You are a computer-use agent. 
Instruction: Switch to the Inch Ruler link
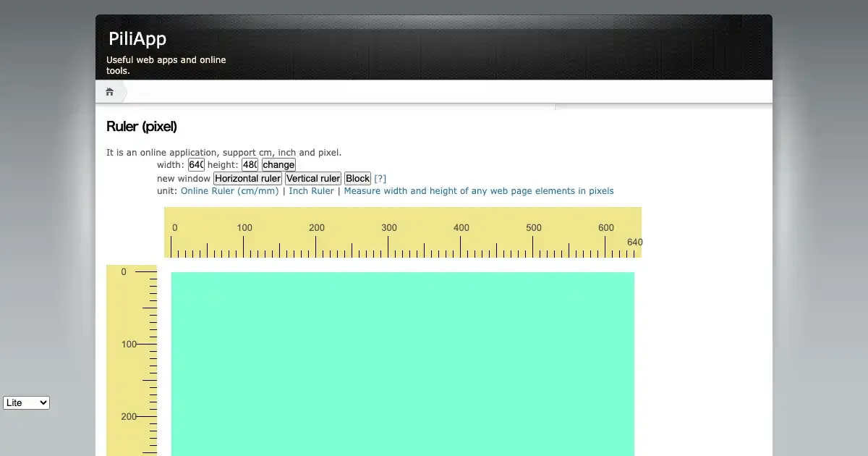[x=311, y=191]
